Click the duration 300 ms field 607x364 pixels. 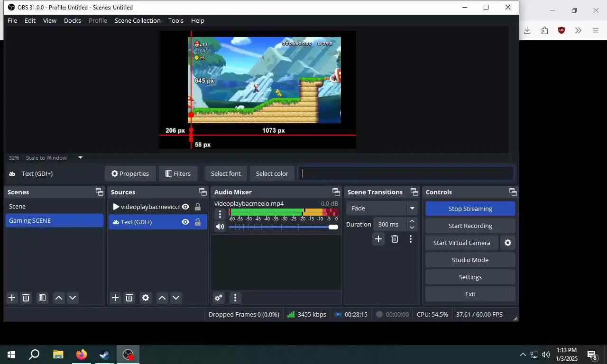pos(390,224)
